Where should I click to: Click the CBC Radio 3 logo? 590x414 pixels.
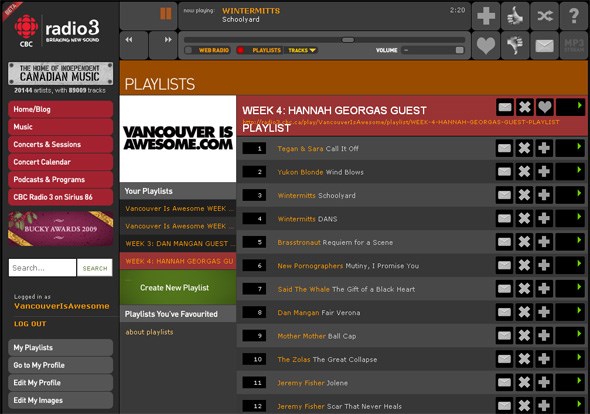click(56, 31)
